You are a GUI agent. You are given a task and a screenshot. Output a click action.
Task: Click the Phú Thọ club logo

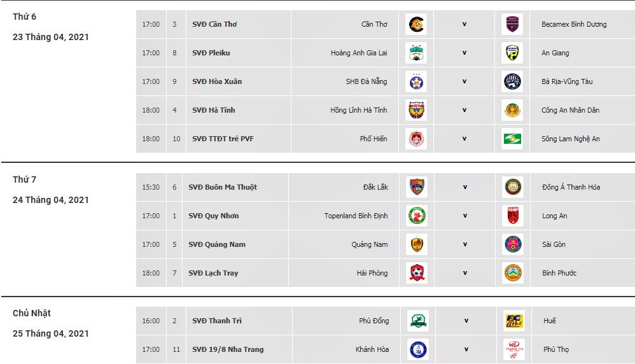[513, 350]
